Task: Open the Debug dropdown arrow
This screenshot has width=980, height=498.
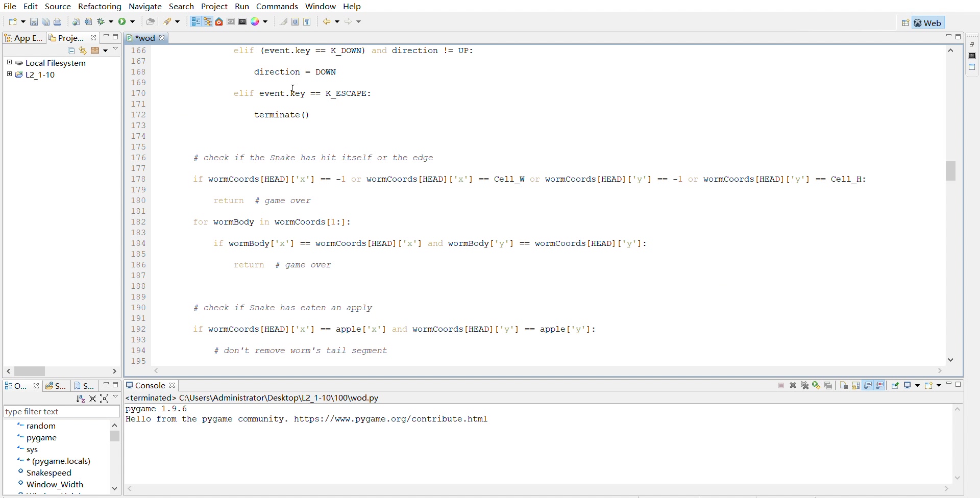Action: (111, 22)
